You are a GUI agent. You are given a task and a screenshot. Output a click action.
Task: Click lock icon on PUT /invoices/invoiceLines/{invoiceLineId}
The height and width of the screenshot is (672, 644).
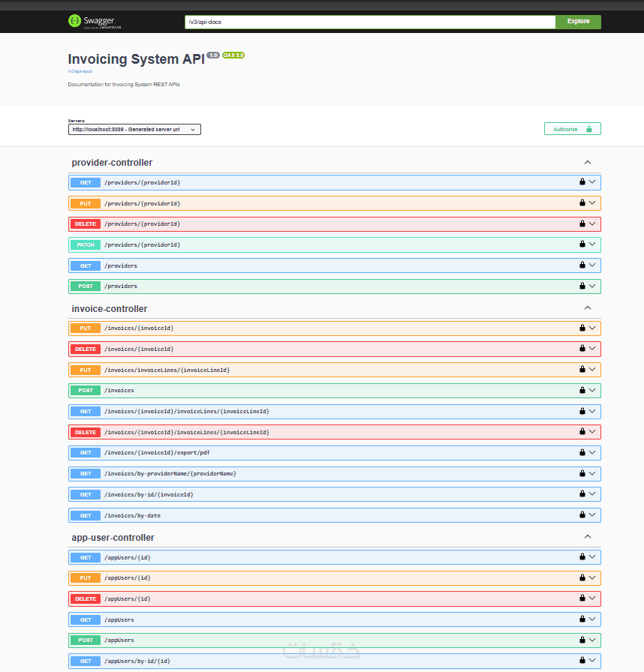click(x=582, y=369)
